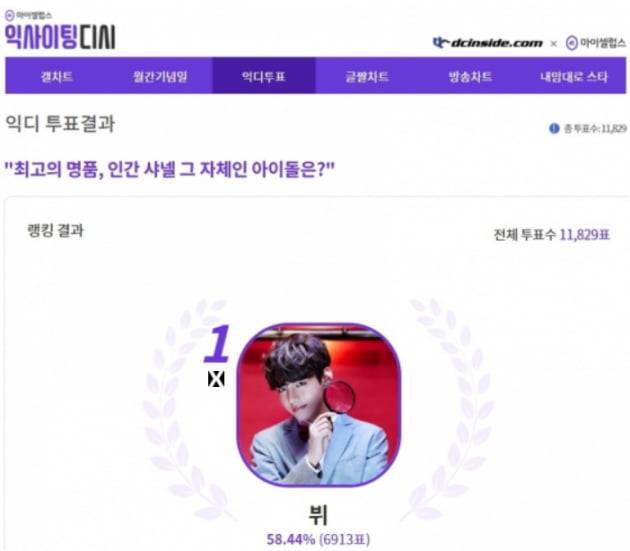The height and width of the screenshot is (551, 630).
Task: Go to the 방송차트 tab
Action: tap(470, 76)
